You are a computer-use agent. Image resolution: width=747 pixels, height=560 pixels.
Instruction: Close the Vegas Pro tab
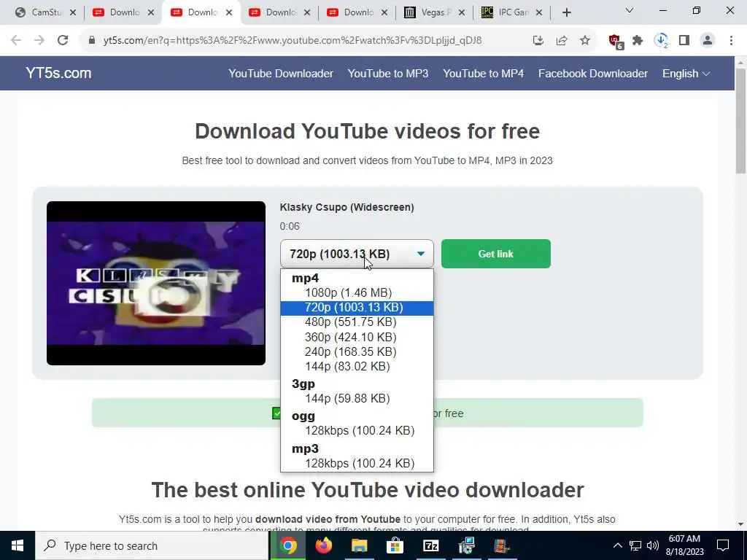462,13
